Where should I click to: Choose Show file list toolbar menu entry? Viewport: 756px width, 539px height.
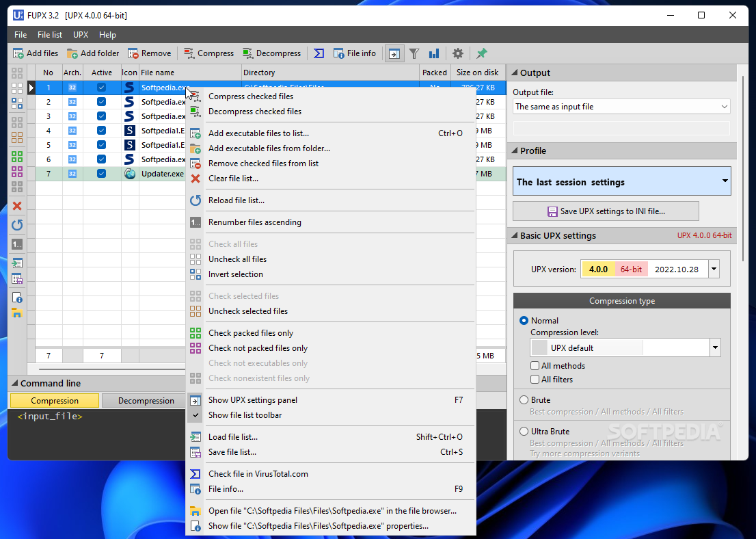[x=331, y=415]
